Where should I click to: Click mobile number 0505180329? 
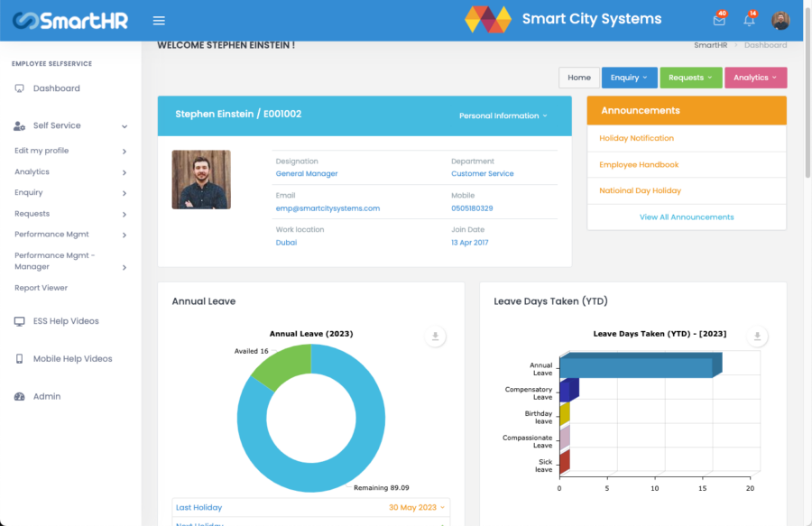472,208
